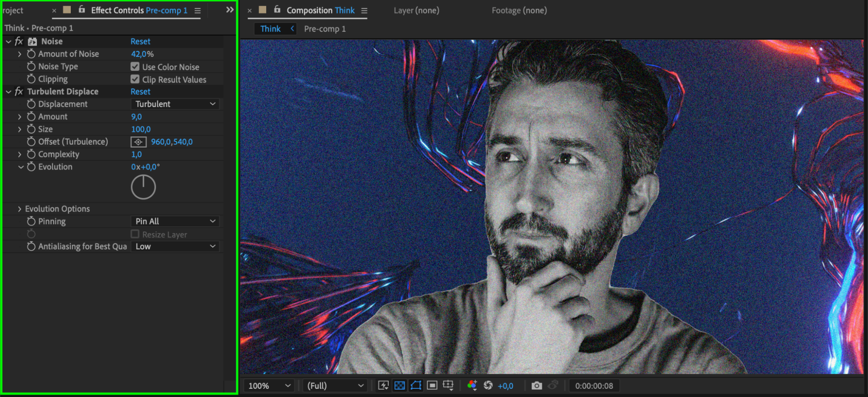Image resolution: width=868 pixels, height=397 pixels.
Task: Toggle mask and shape path visibility
Action: pyautogui.click(x=416, y=386)
